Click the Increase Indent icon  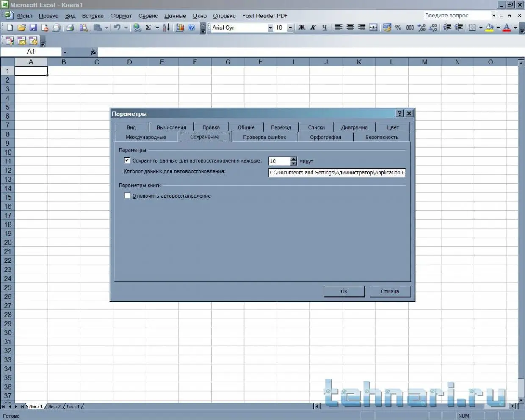tap(459, 28)
